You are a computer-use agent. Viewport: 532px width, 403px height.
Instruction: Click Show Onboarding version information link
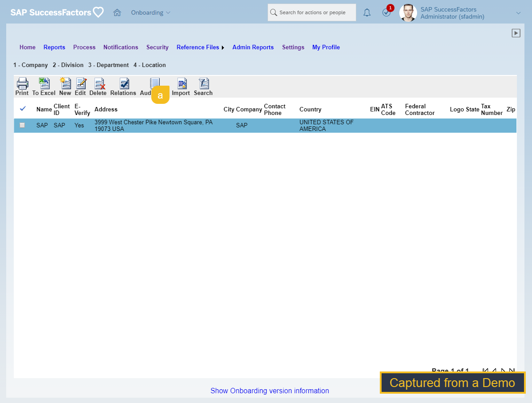pyautogui.click(x=270, y=391)
